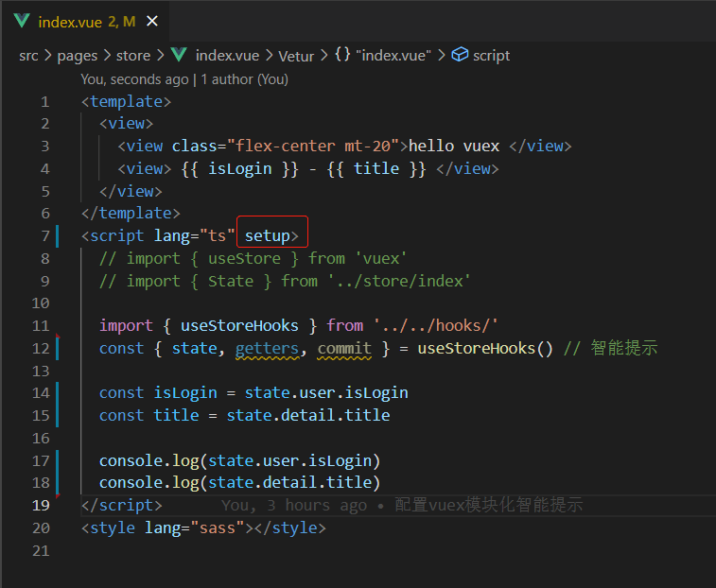
Task: Click title in the template interpolation
Action: pos(376,169)
